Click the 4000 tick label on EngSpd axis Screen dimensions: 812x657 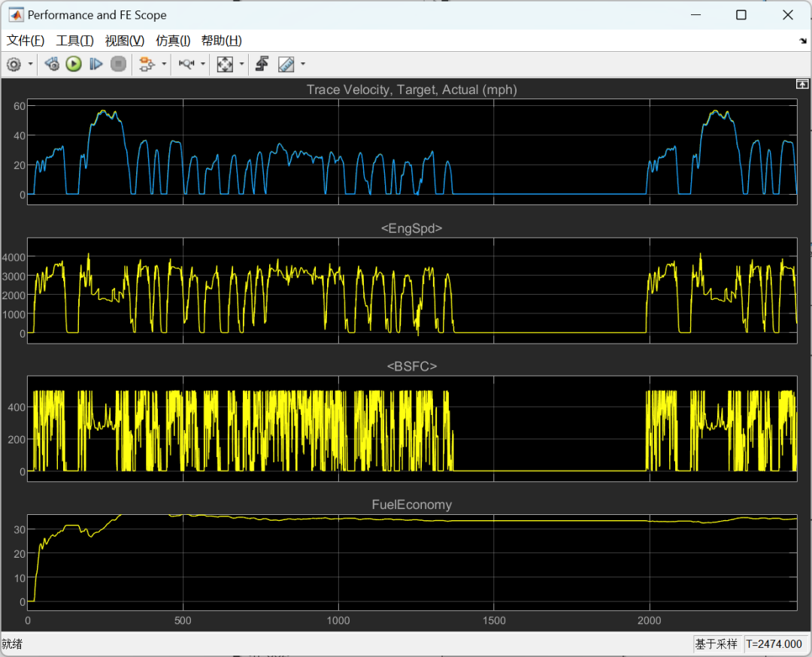coord(14,257)
